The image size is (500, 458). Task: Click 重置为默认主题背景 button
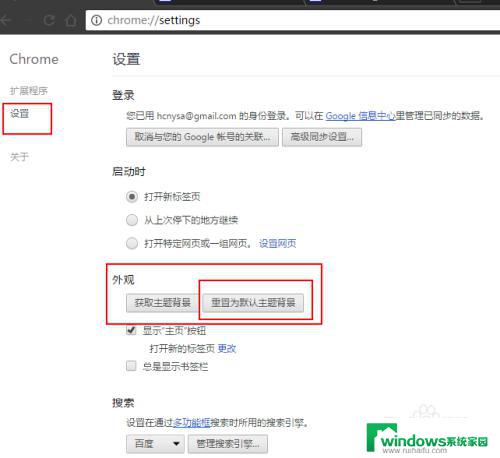point(253,303)
